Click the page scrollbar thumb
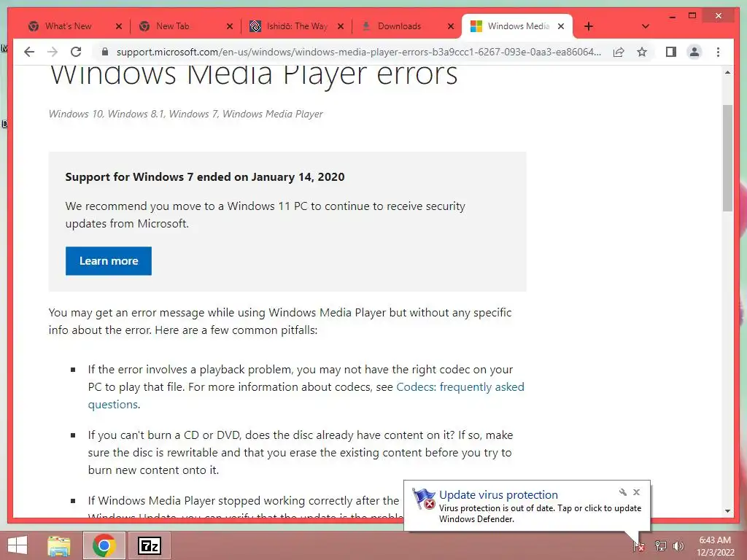Screen dimensions: 747x560 pos(727,158)
